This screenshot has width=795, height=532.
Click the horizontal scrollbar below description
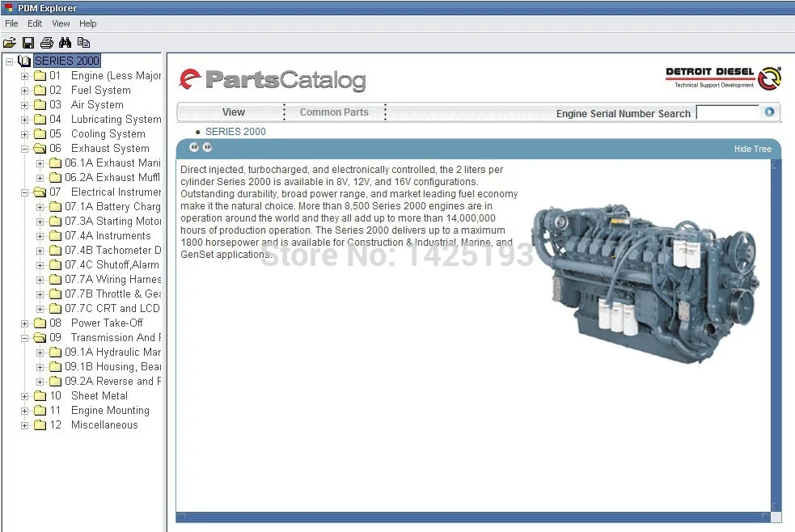click(473, 517)
